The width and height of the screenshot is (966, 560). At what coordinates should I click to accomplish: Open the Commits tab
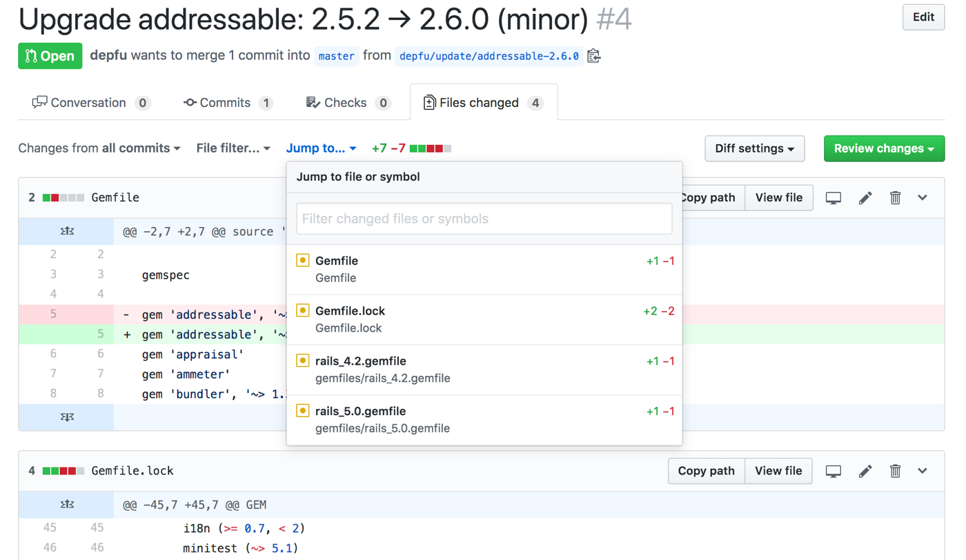tap(227, 103)
